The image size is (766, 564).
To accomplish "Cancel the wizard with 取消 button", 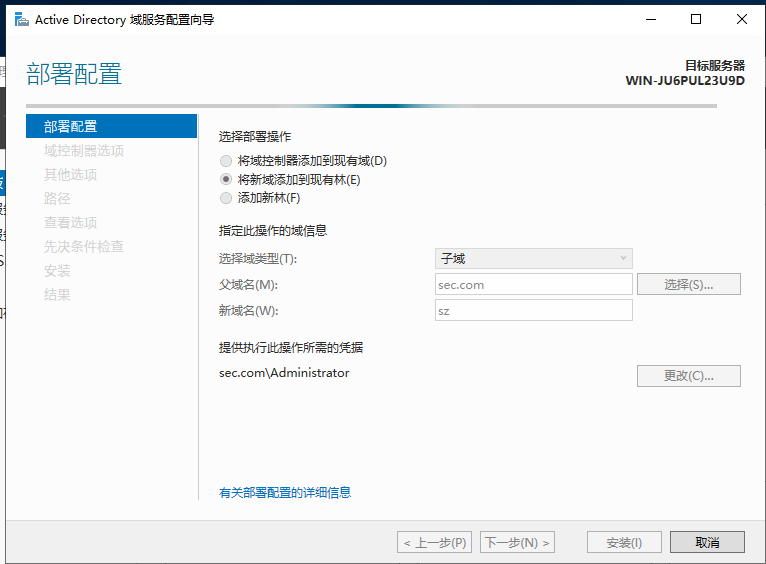I will (x=707, y=542).
